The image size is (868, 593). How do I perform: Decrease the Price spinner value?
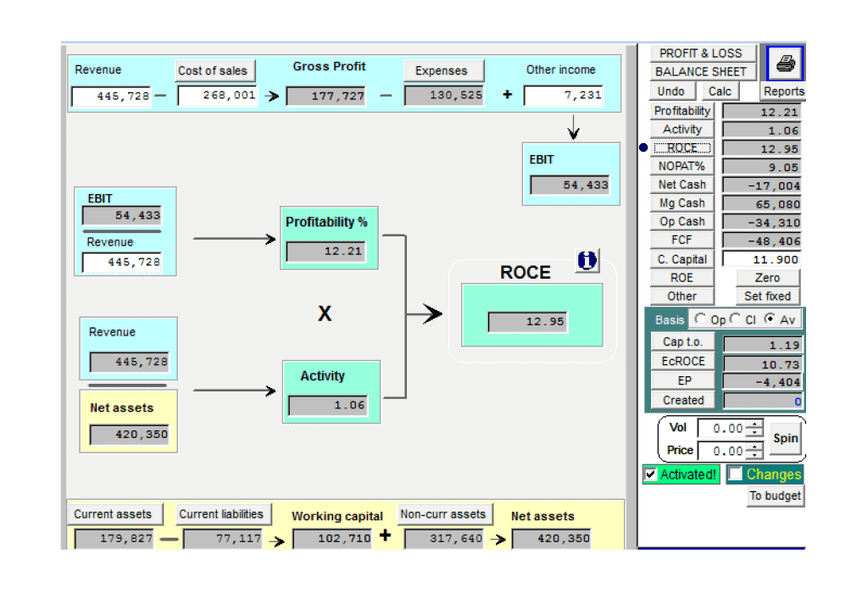click(x=755, y=456)
